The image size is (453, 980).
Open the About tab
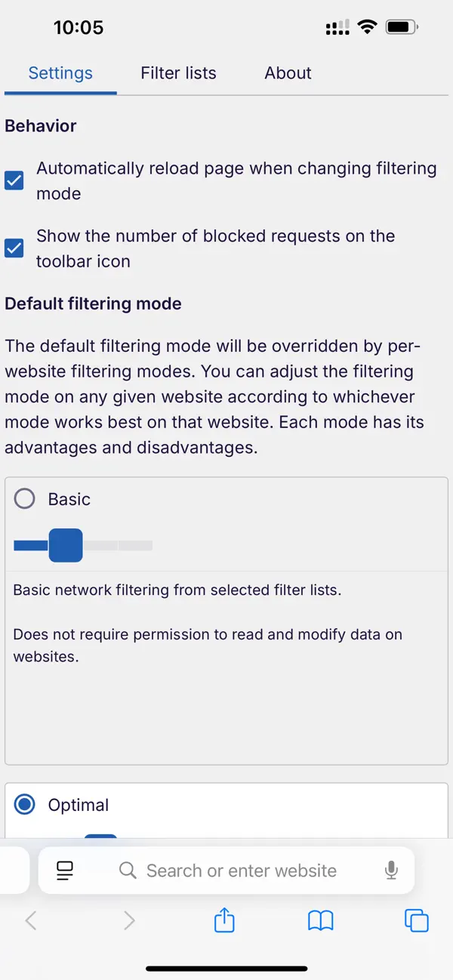pyautogui.click(x=288, y=73)
